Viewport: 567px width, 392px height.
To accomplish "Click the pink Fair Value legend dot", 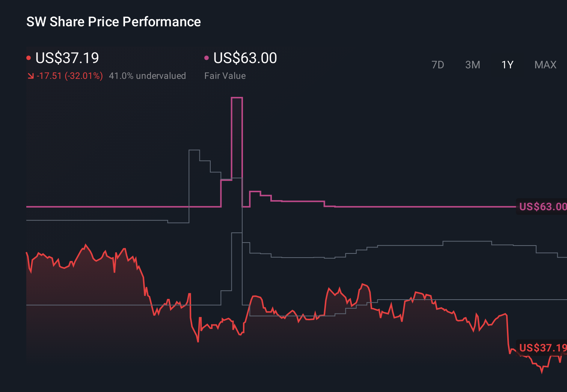I will coord(207,57).
